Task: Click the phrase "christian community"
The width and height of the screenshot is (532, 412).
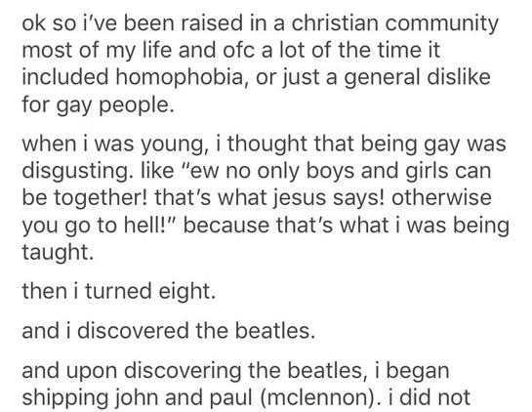Action: coord(394,23)
